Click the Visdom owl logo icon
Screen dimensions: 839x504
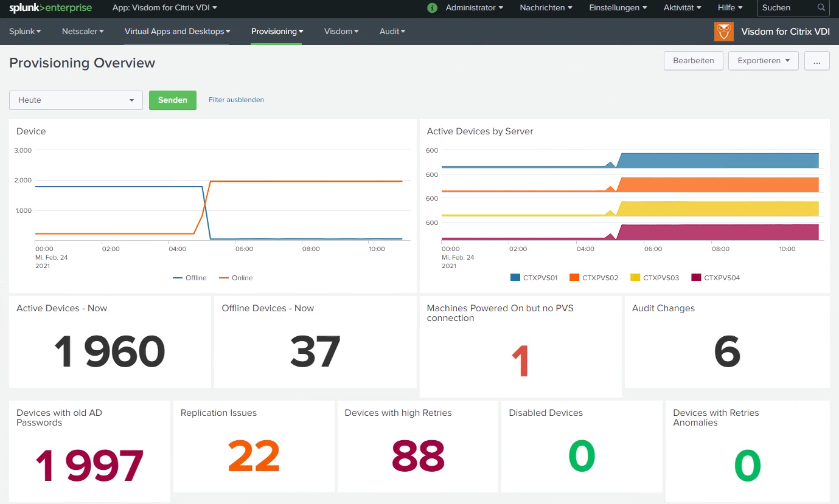click(724, 32)
